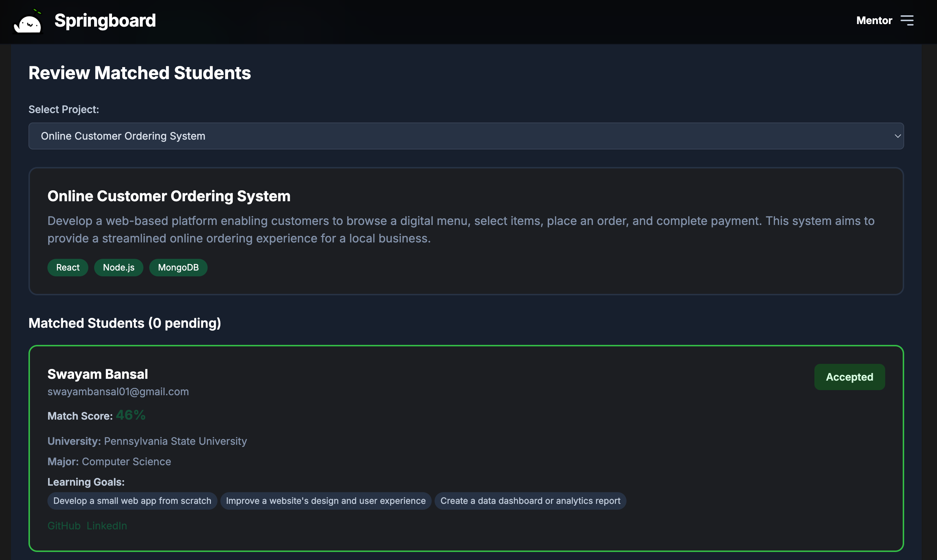Click the 46% match score value
The width and height of the screenshot is (937, 560).
click(x=130, y=415)
